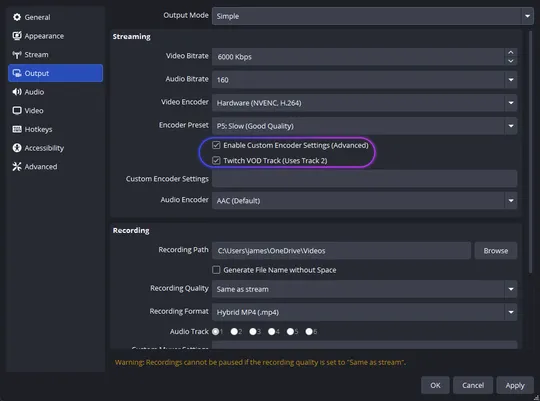Select the Advanced tools icon
This screenshot has height=401, width=540.
pos(17,166)
